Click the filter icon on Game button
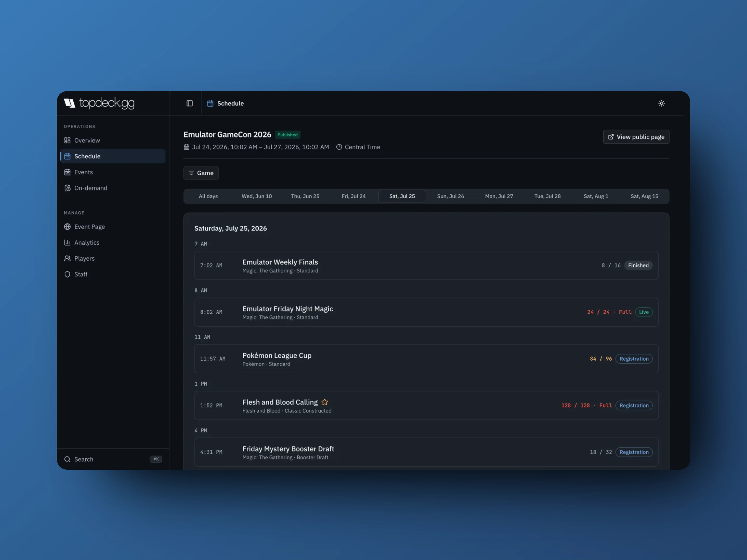Image resolution: width=747 pixels, height=560 pixels. (191, 173)
